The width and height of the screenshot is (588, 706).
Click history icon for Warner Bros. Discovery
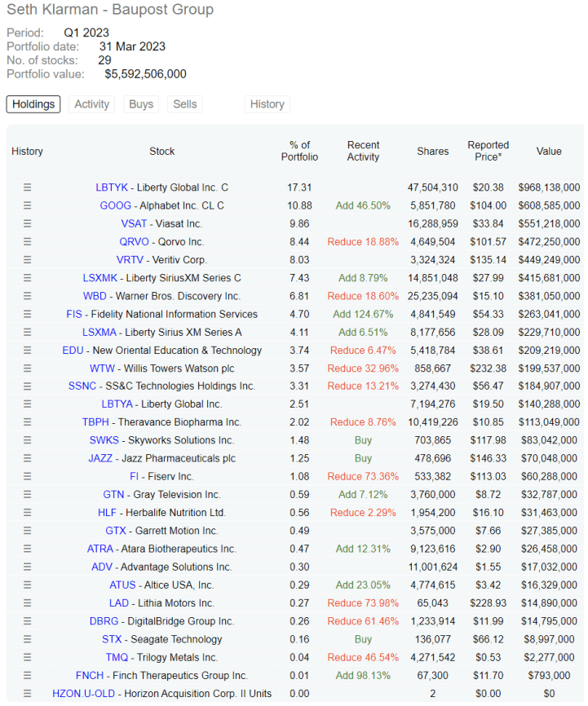(27, 296)
